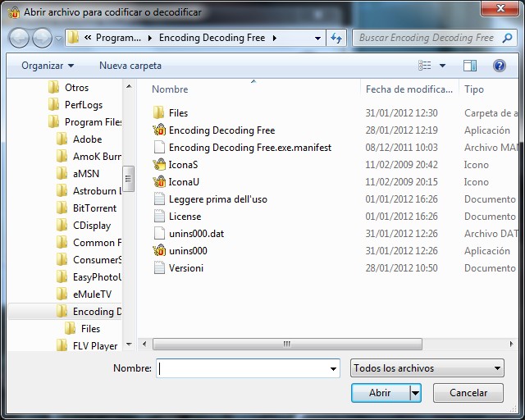Show hidden path levels with double chevron

point(88,38)
